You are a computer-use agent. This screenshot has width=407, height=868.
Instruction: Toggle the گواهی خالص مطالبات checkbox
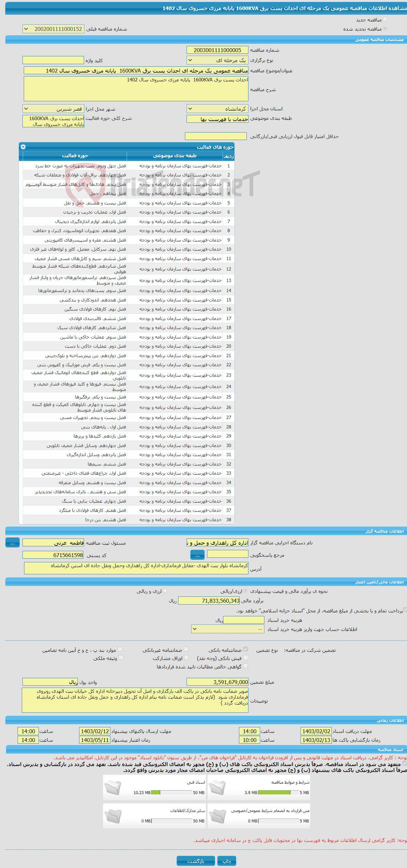coord(246,665)
